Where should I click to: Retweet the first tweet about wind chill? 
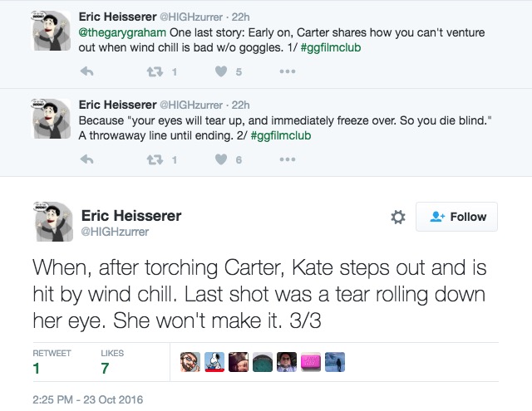[155, 71]
